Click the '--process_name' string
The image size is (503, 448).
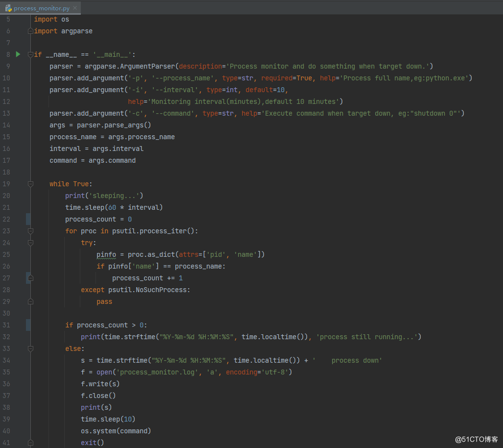[x=183, y=78]
